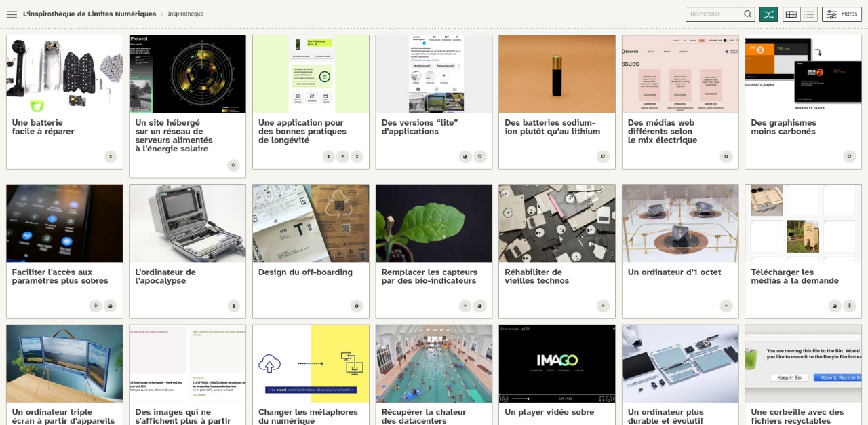Screen dimensions: 868x425
Task: Click pie tag icon on Des versions lite card
Action: 466,156
